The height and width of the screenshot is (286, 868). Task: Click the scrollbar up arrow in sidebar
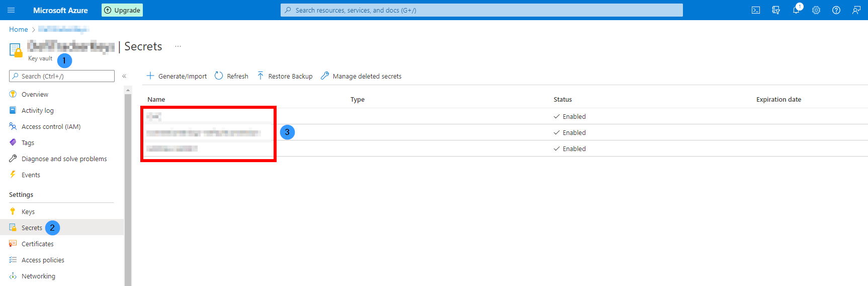pyautogui.click(x=128, y=90)
